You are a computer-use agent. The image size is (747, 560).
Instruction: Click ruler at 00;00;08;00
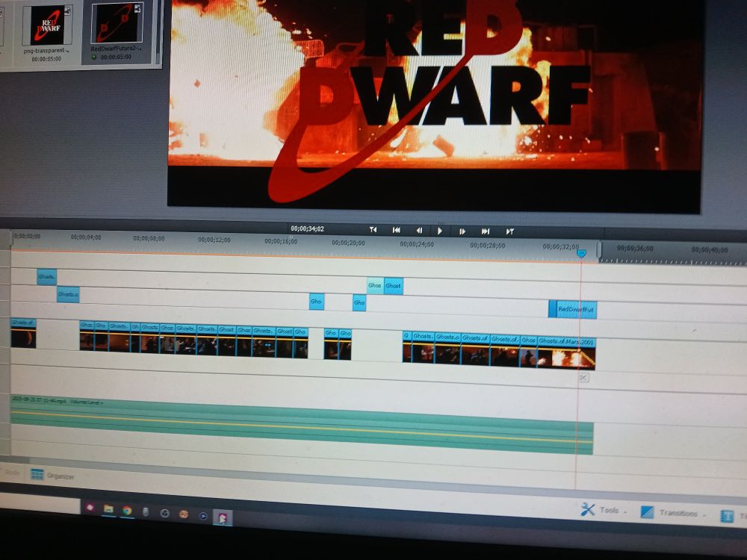[149, 238]
